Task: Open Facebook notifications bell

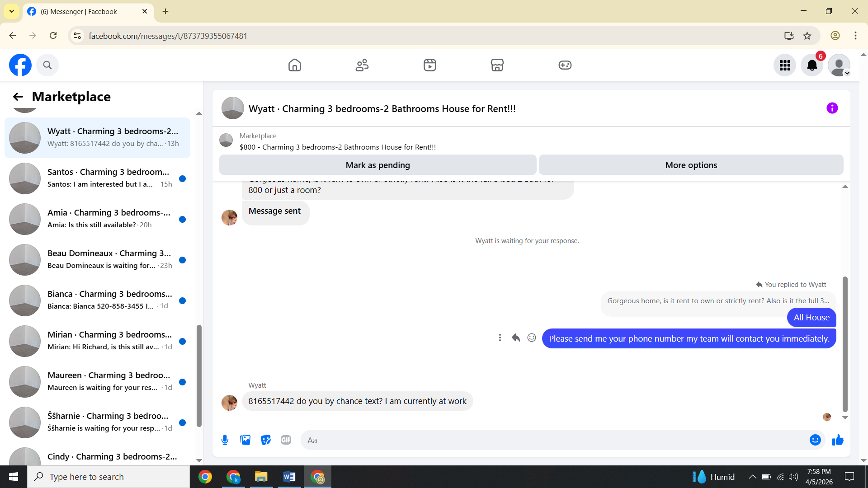Action: (812, 66)
